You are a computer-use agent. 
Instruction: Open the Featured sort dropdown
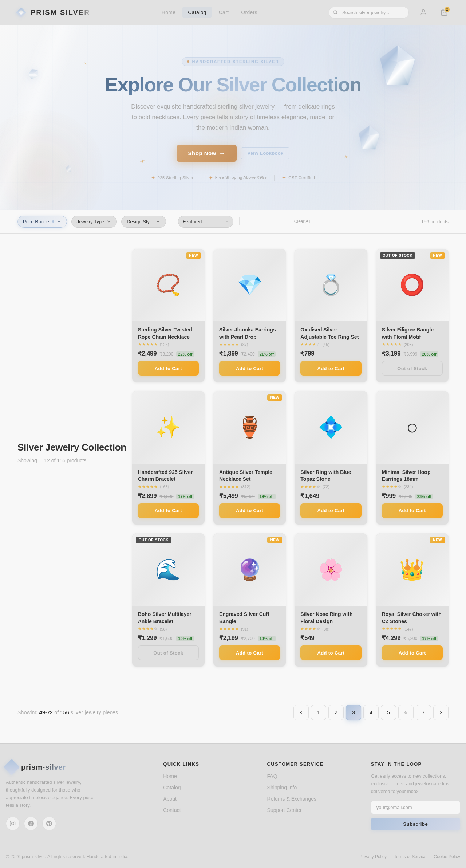pyautogui.click(x=206, y=221)
